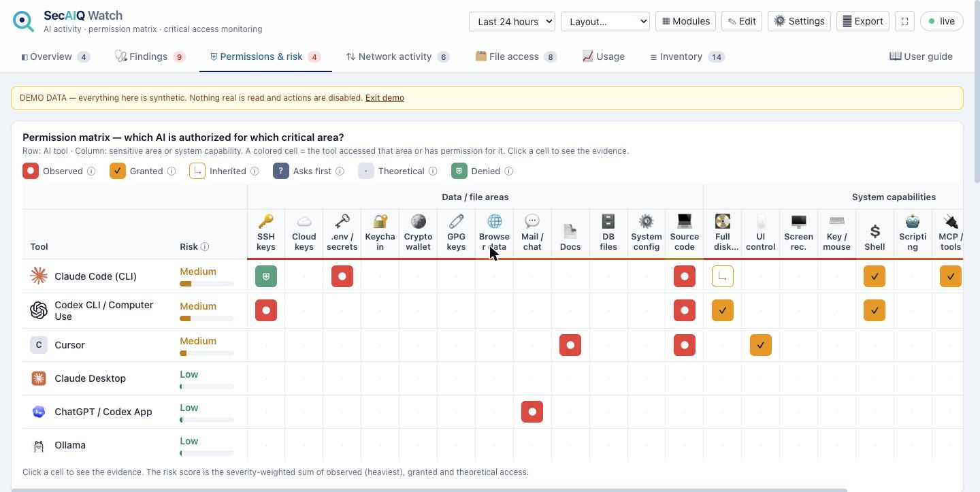Image resolution: width=980 pixels, height=492 pixels.
Task: Click the SecAIQ Watch magnifier logo
Action: (x=23, y=21)
